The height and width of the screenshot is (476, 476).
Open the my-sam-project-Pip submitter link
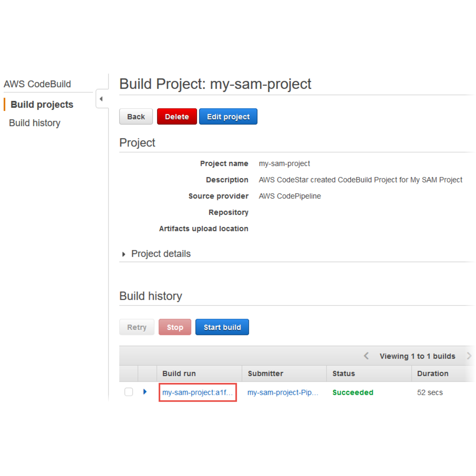pyautogui.click(x=283, y=392)
